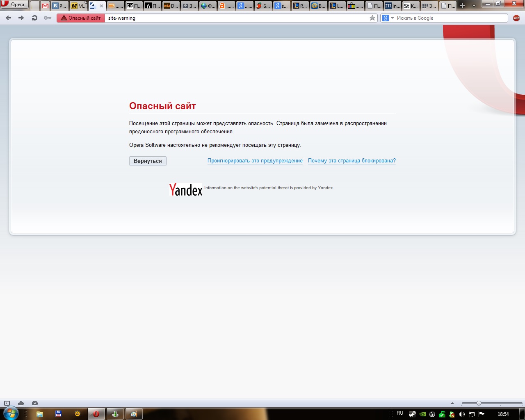This screenshot has width=525, height=420.
Task: Go forward with the forward arrow
Action: coord(21,18)
